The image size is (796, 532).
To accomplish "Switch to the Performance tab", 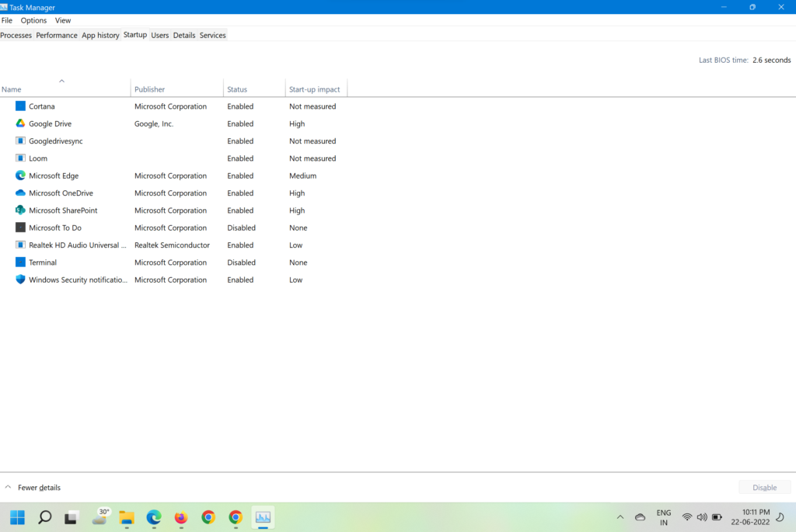I will coord(57,35).
